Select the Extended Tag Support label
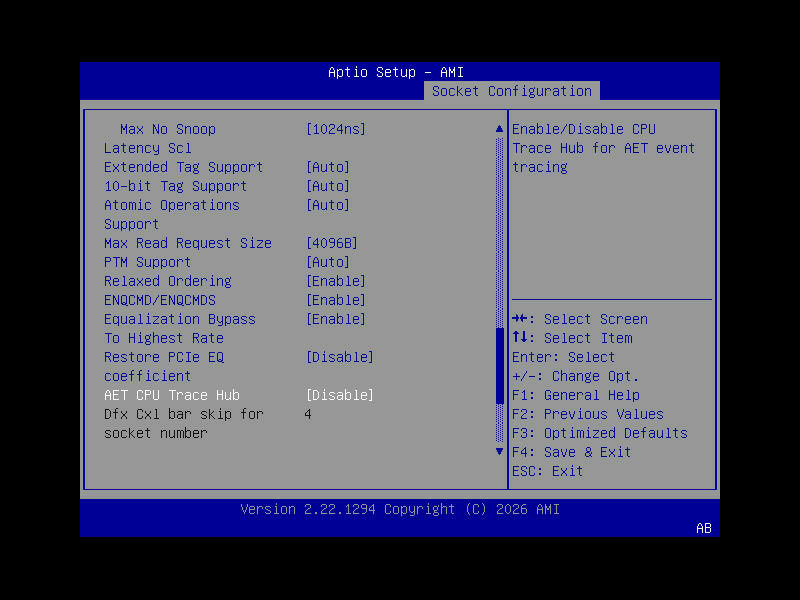This screenshot has height=600, width=800. click(x=184, y=167)
